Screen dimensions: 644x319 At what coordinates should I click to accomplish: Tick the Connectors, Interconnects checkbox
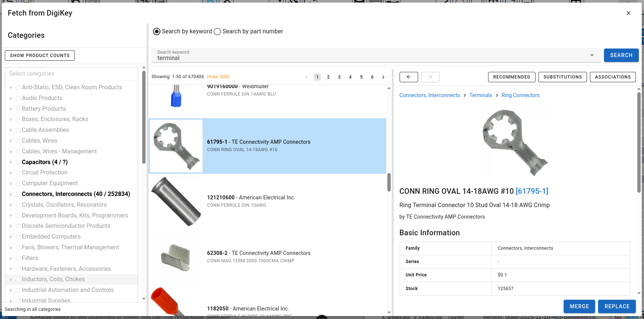tap(18, 194)
